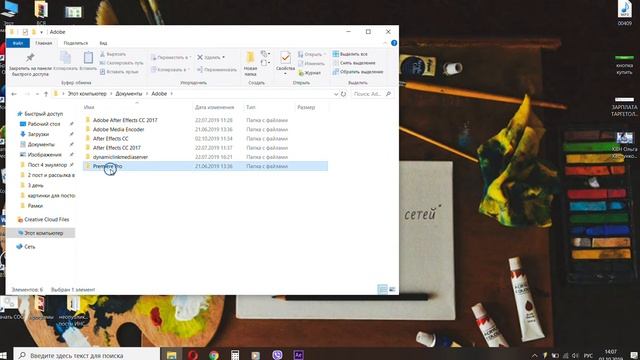Click Paste shortcut (Вставить ярлык) item
The image size is (640, 360).
click(119, 72)
